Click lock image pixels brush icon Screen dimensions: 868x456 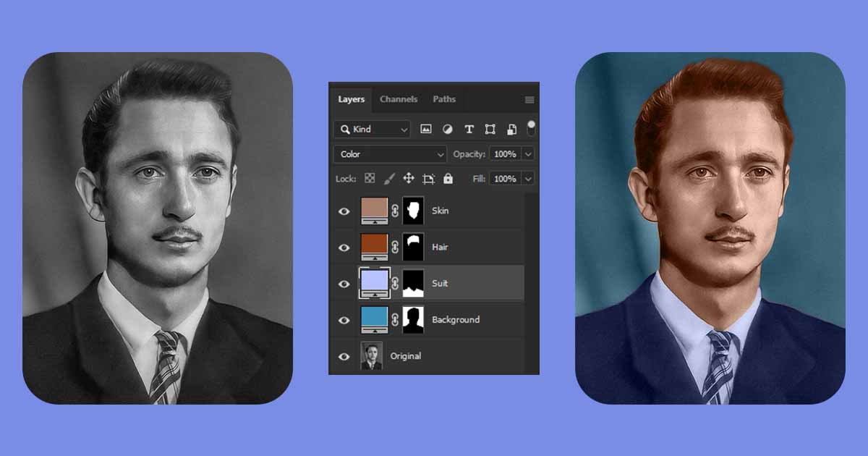[388, 179]
